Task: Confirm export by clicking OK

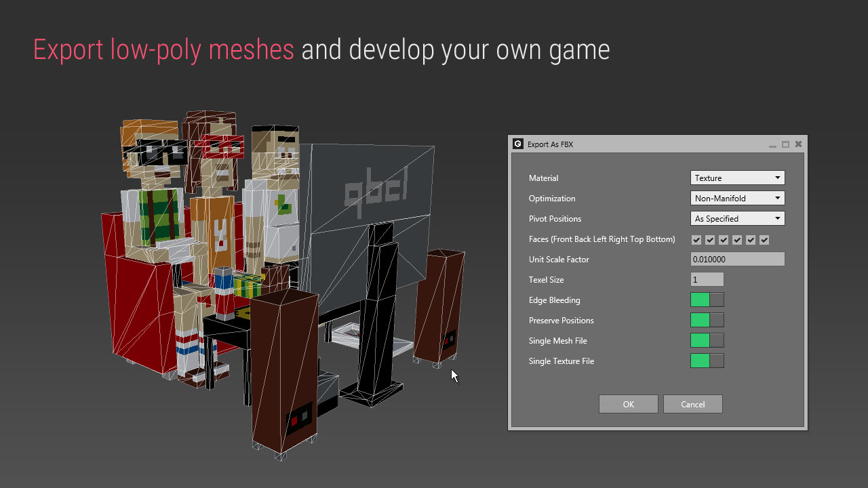Action: click(628, 403)
